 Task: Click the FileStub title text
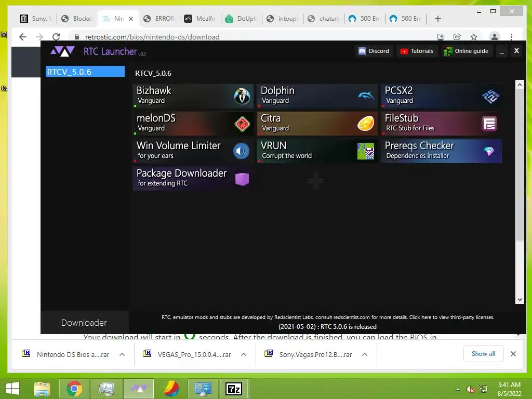(x=402, y=118)
